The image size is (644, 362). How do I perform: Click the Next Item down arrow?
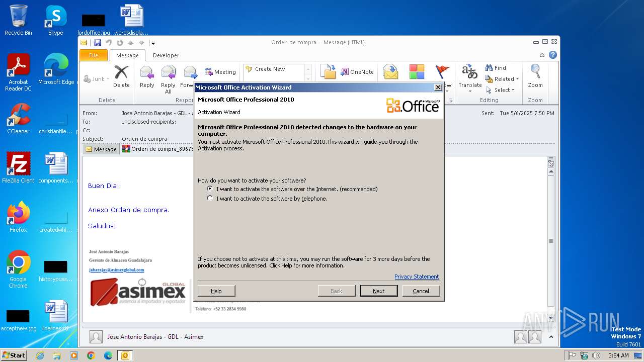[x=142, y=43]
